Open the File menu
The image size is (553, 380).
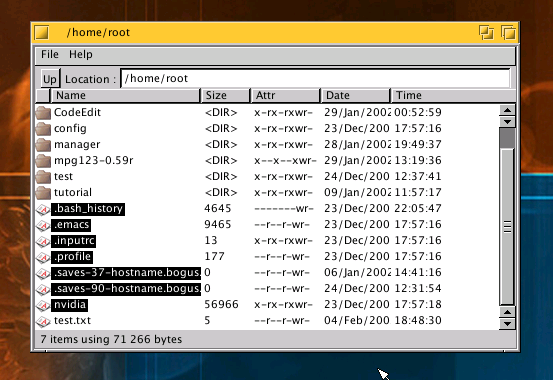click(x=50, y=54)
